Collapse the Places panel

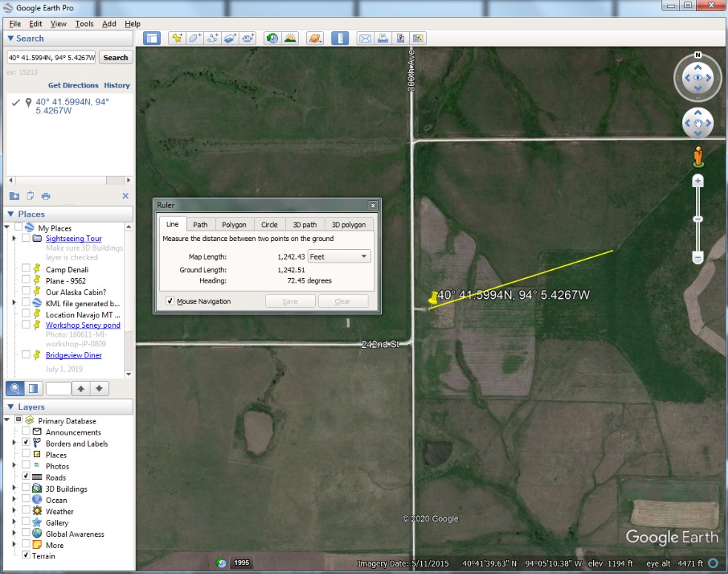pos(10,214)
